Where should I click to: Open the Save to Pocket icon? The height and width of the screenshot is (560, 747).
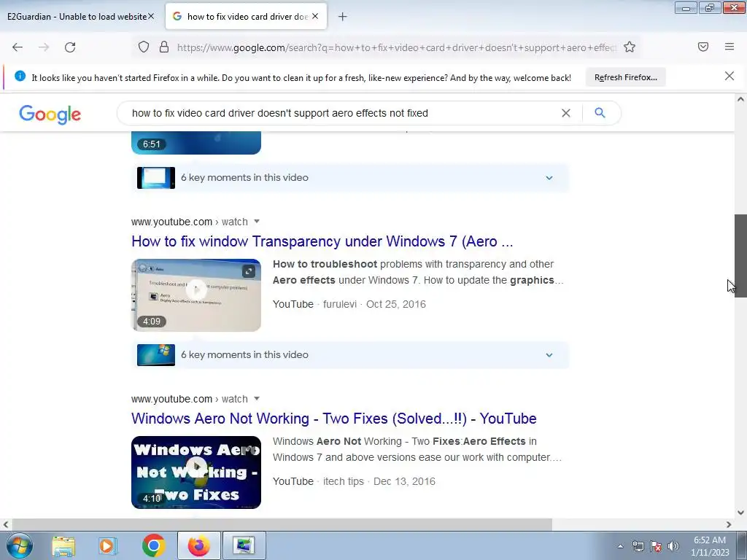703,47
